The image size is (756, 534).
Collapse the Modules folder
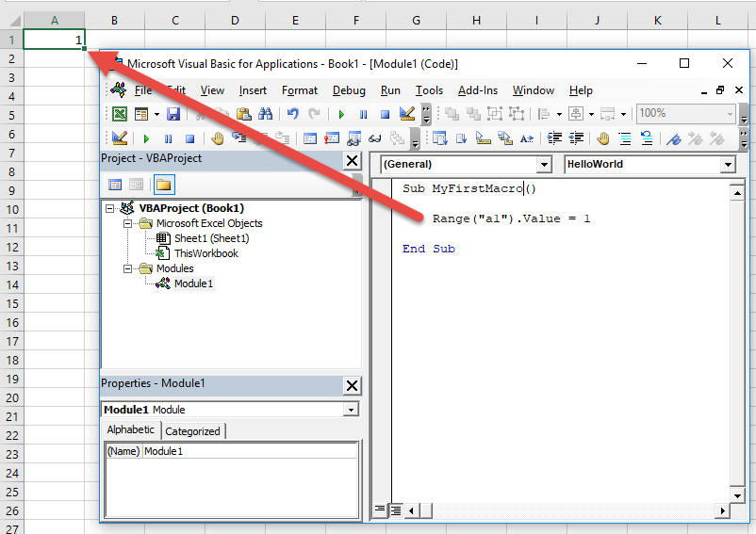[127, 268]
